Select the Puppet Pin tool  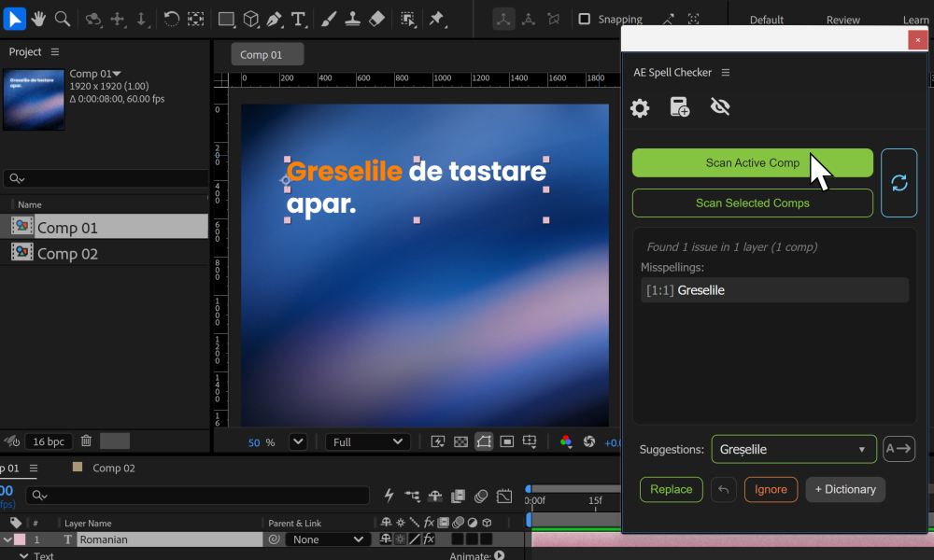coord(437,20)
